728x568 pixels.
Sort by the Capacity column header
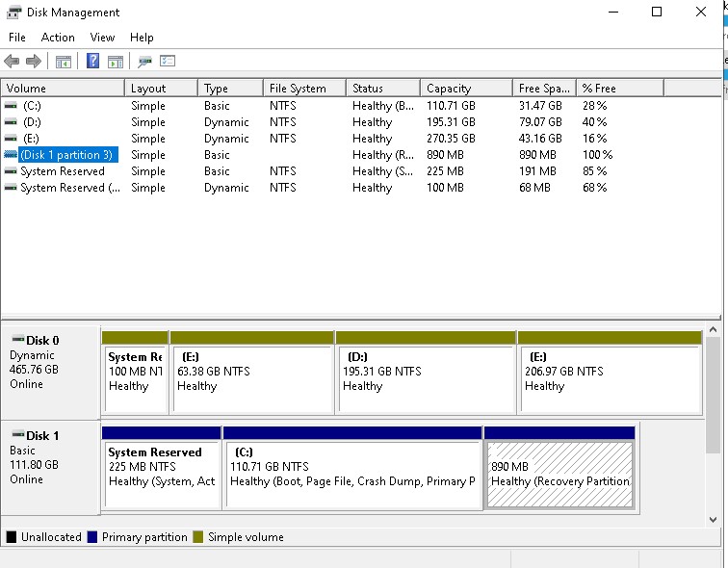pos(467,89)
